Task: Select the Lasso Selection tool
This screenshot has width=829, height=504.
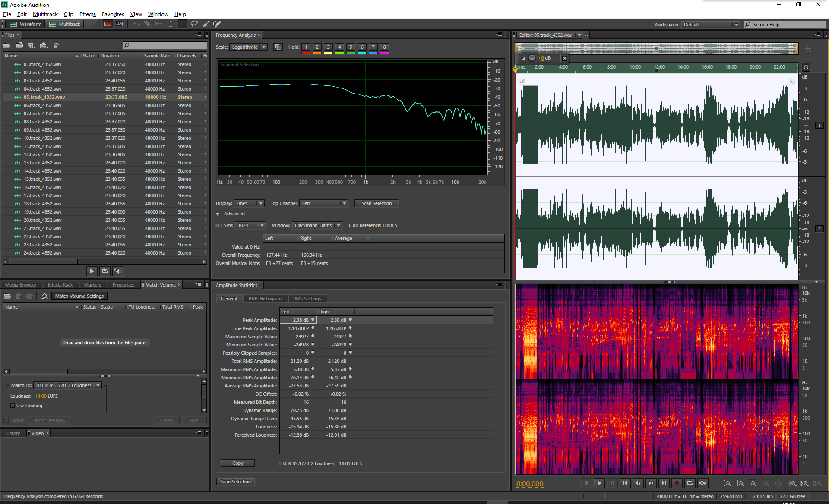Action: (x=194, y=24)
